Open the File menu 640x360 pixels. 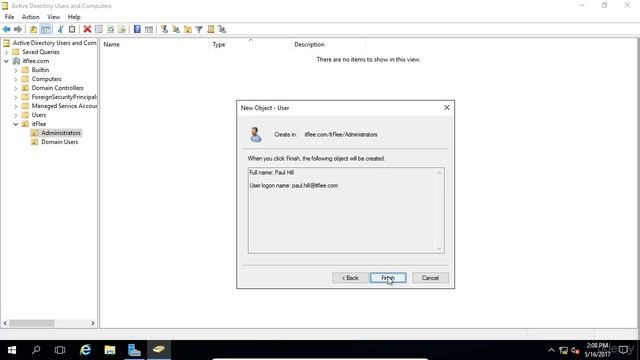point(9,17)
